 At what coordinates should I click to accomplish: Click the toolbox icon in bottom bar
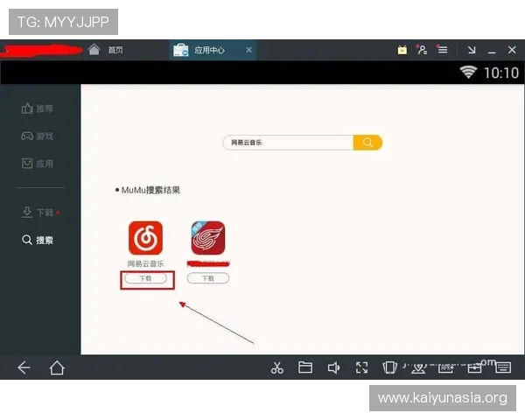tap(475, 367)
